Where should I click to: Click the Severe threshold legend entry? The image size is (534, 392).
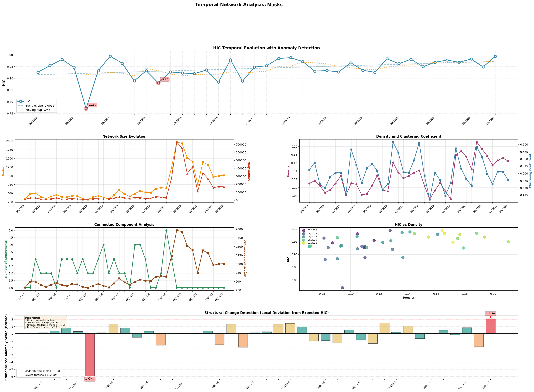40,375
